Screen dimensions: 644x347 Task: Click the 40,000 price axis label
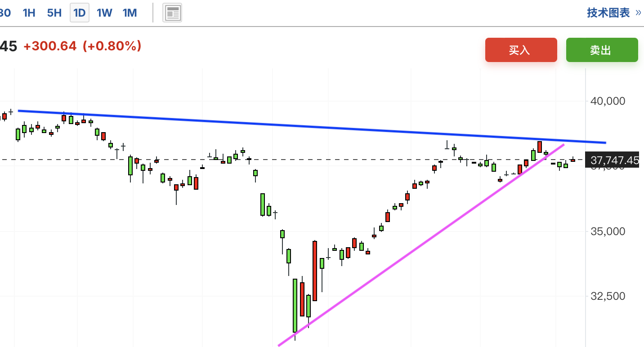(x=608, y=101)
